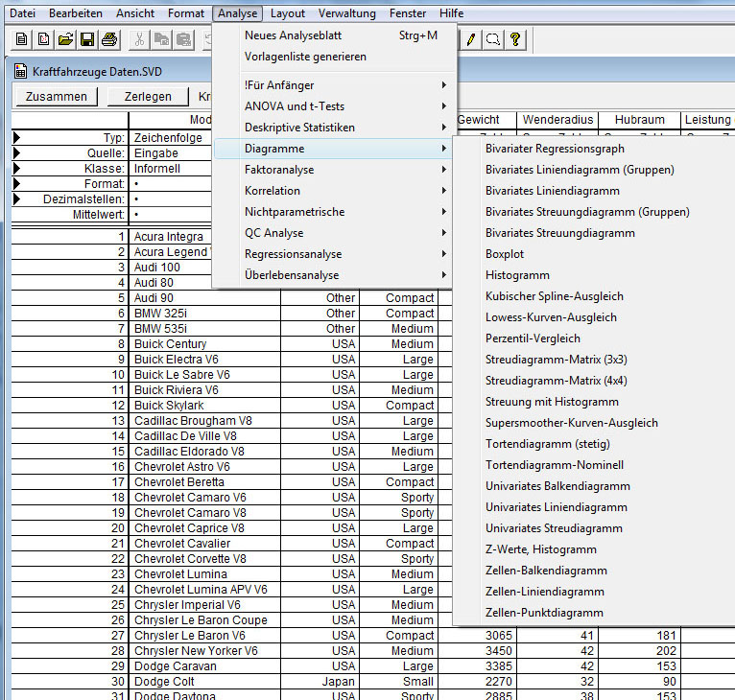The width and height of the screenshot is (735, 700).
Task: Expand the Format attribute row triangle
Action: pos(17,184)
